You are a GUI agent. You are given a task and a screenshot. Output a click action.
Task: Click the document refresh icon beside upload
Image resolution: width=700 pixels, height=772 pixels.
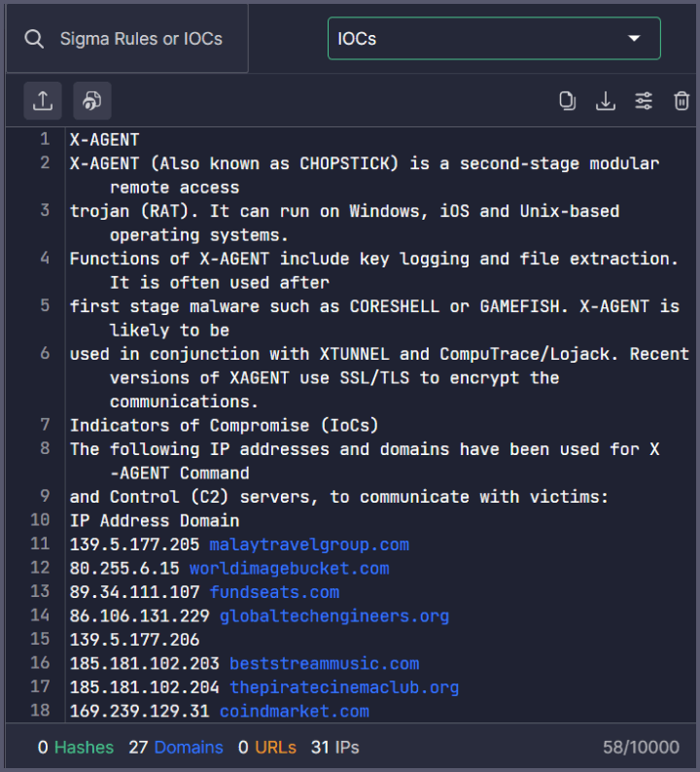point(92,101)
